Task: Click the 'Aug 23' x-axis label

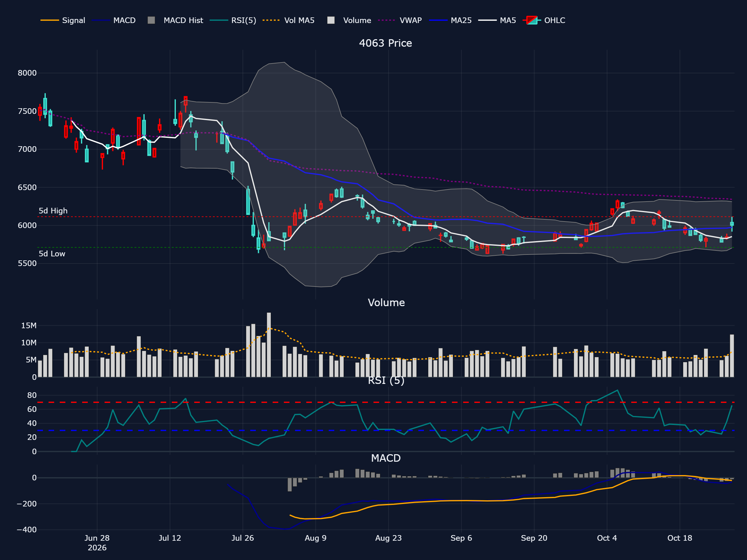Action: tap(388, 538)
